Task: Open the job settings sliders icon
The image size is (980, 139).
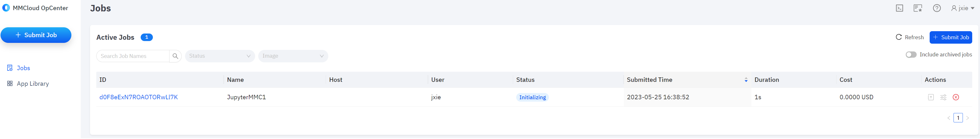Action: pos(943,97)
